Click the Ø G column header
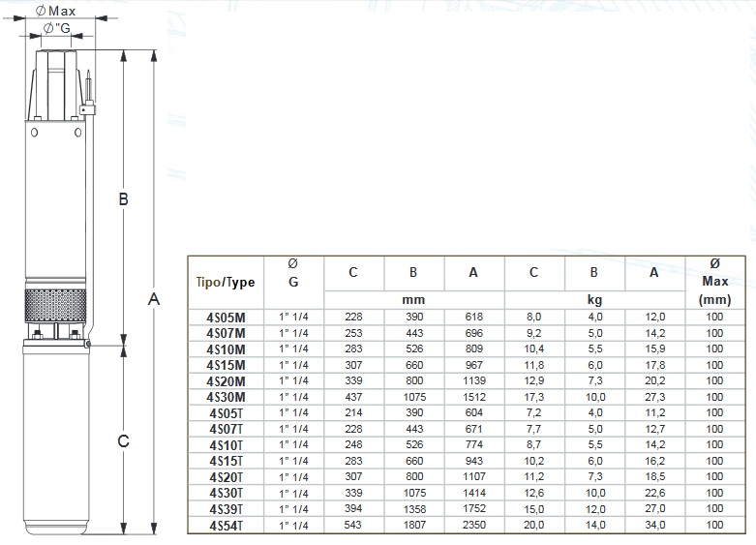 tap(293, 272)
